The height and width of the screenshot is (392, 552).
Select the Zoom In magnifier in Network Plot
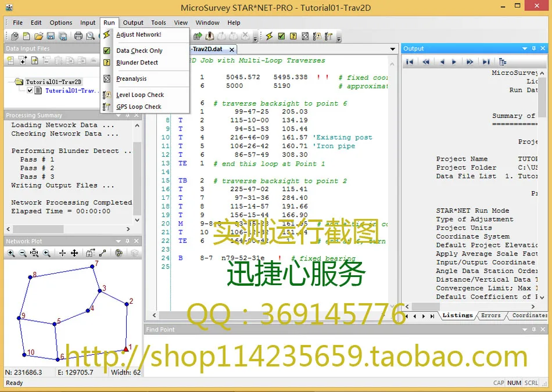(11, 254)
